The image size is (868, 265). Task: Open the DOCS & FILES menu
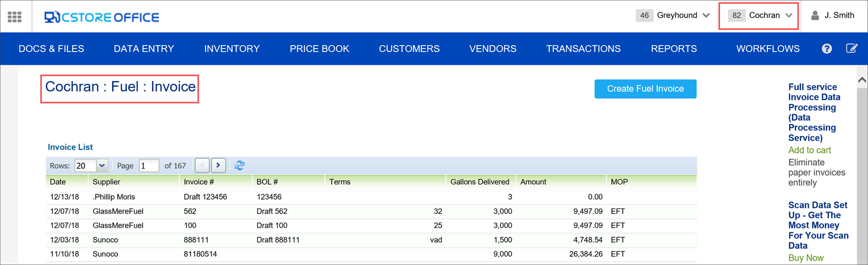[x=51, y=48]
